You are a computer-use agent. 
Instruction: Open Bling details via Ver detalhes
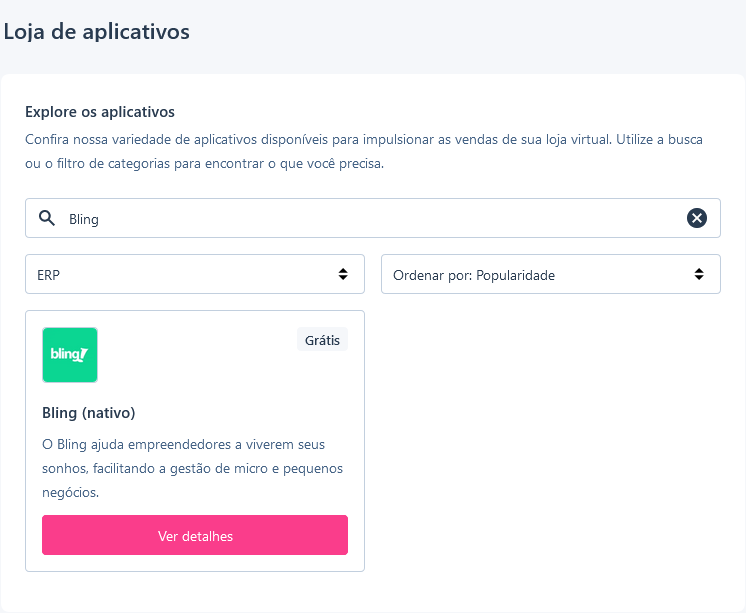click(195, 535)
